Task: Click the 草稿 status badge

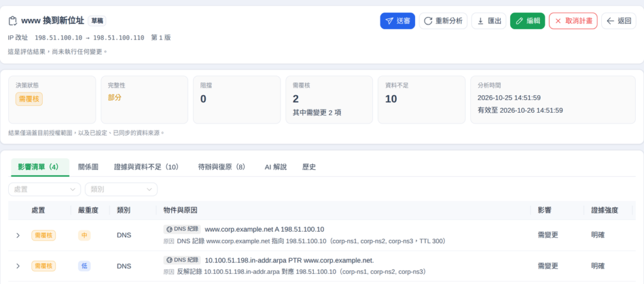Action: 97,21
